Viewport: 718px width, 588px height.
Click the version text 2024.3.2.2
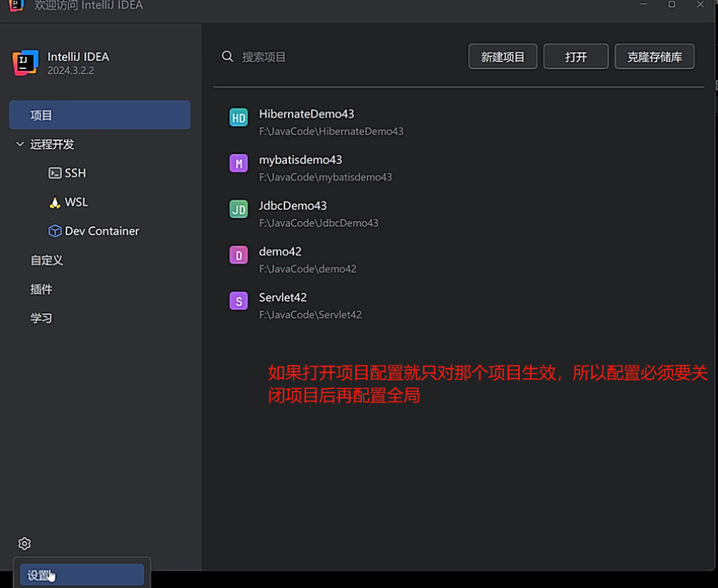71,71
